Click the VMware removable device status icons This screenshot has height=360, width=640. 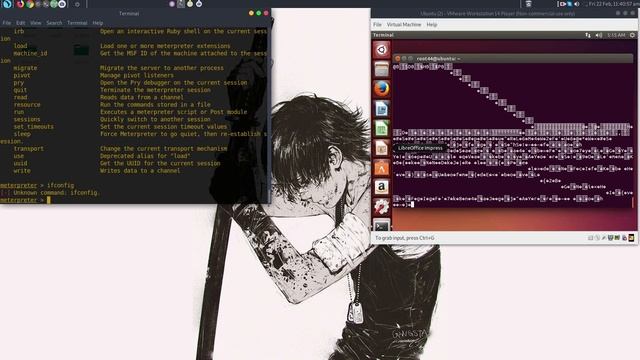[x=611, y=238]
